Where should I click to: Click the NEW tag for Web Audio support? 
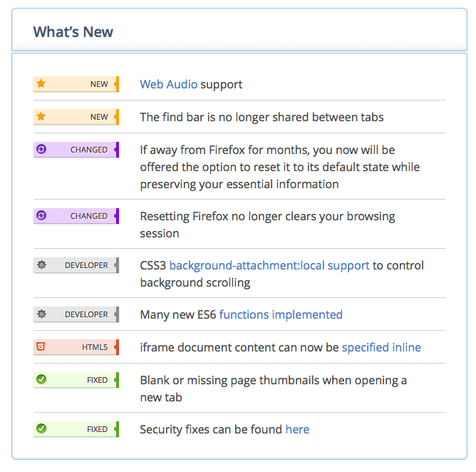click(99, 84)
